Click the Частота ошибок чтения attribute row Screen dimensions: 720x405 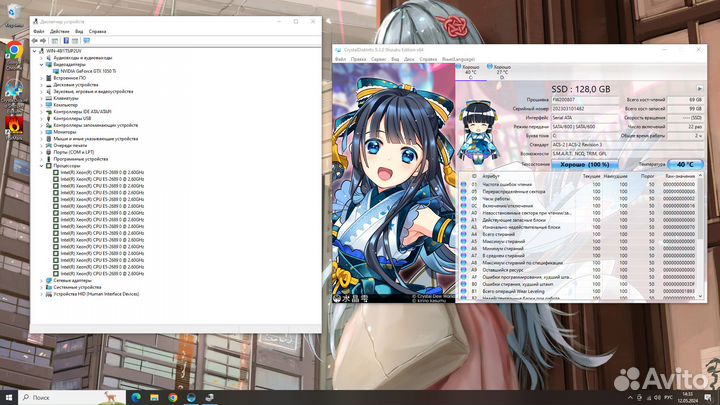click(x=579, y=184)
